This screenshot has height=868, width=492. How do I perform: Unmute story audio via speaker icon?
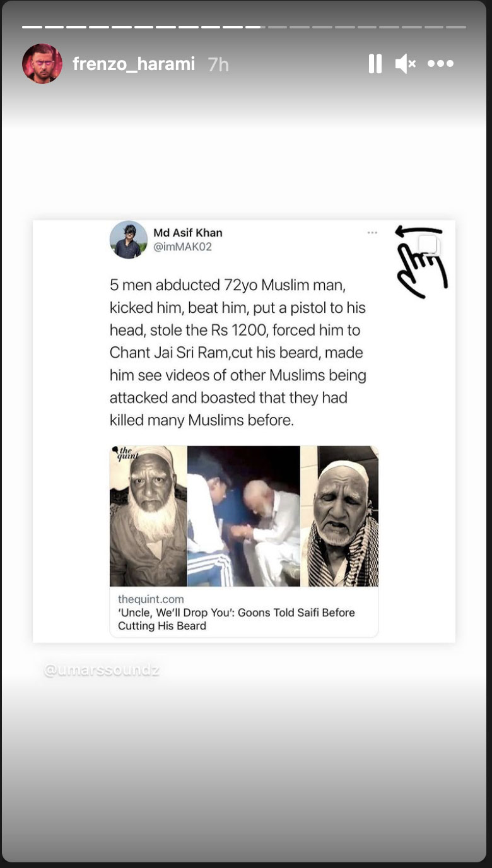coord(406,64)
